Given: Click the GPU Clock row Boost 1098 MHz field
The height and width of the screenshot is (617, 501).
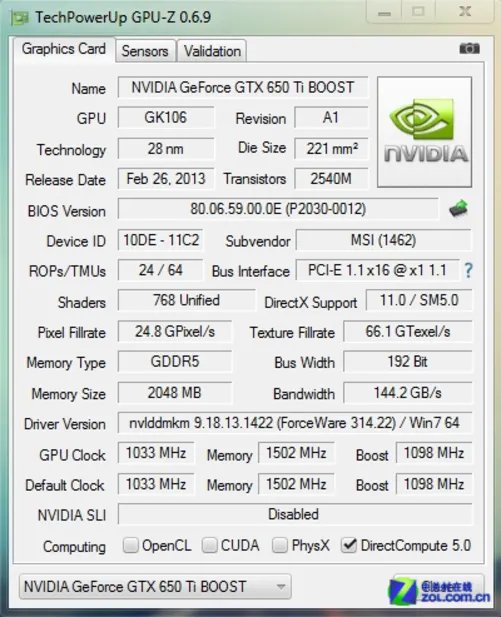Looking at the screenshot, I should pos(434,453).
